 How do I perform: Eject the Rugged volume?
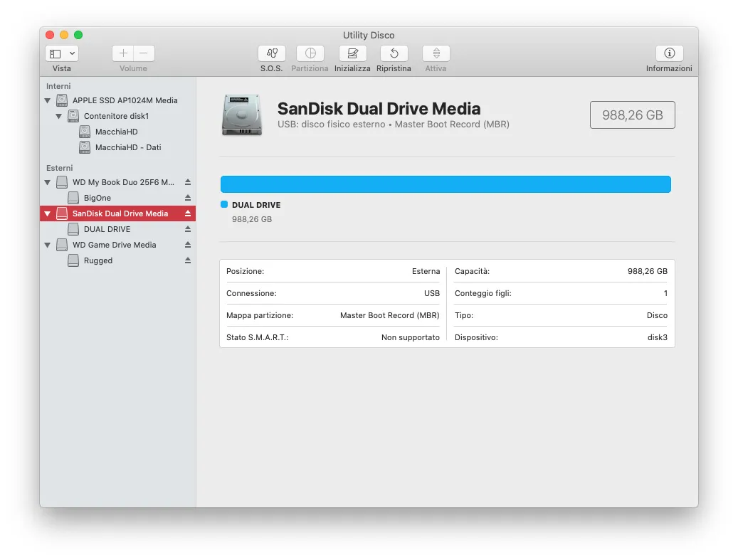click(x=189, y=260)
